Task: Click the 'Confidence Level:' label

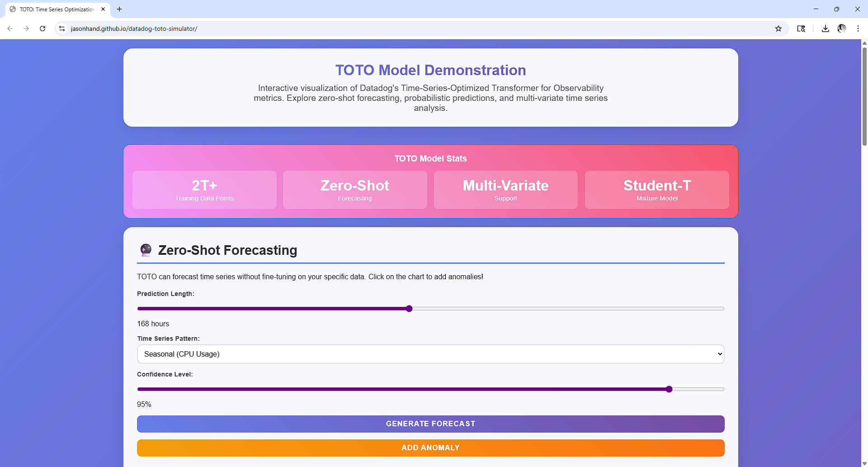Action: point(165,374)
